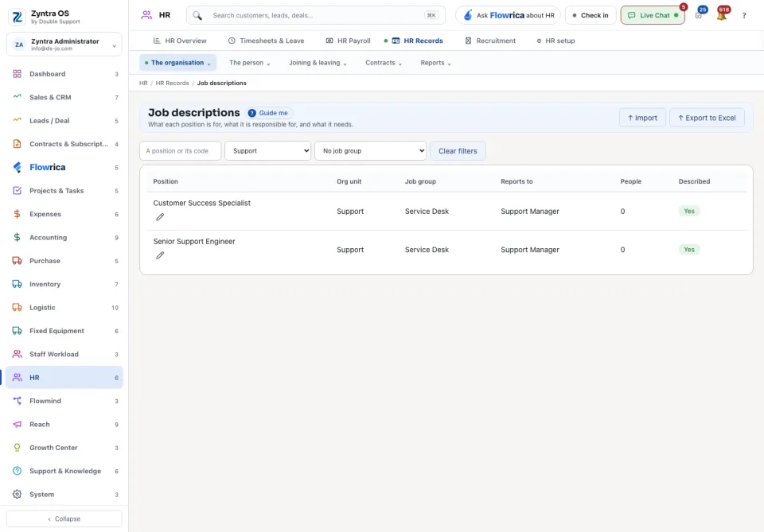Click the Export to Excel button
764x532 pixels.
pos(707,118)
